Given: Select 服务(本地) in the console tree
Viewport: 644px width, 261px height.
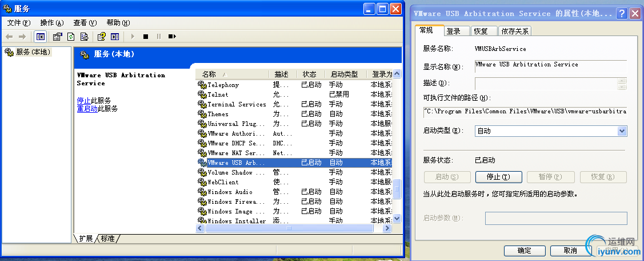Looking at the screenshot, I should 33,52.
